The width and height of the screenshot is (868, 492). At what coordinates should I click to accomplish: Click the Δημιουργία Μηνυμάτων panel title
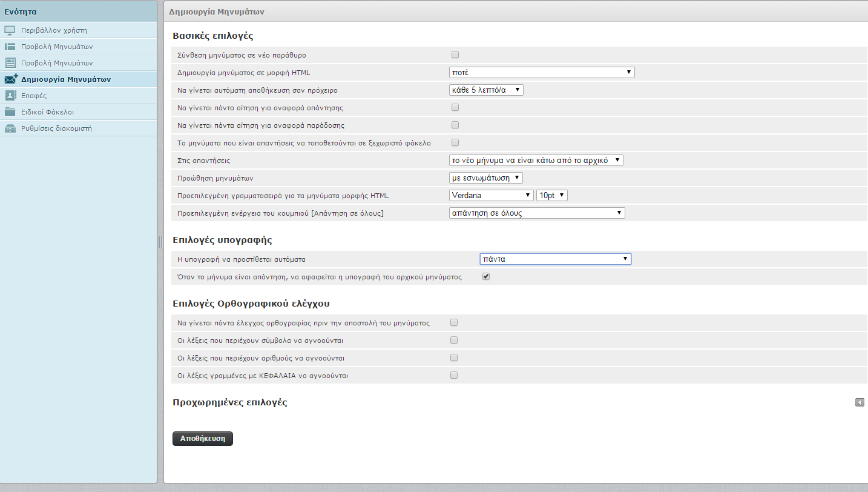tap(216, 12)
